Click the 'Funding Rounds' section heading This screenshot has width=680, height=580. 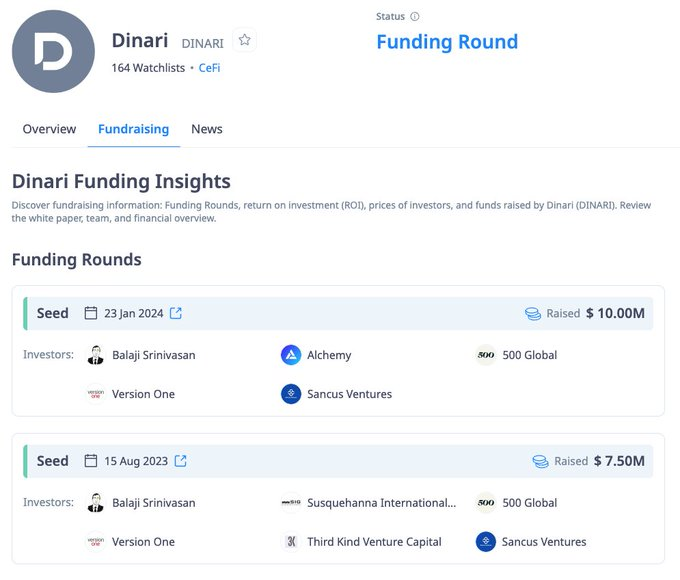[x=77, y=259]
